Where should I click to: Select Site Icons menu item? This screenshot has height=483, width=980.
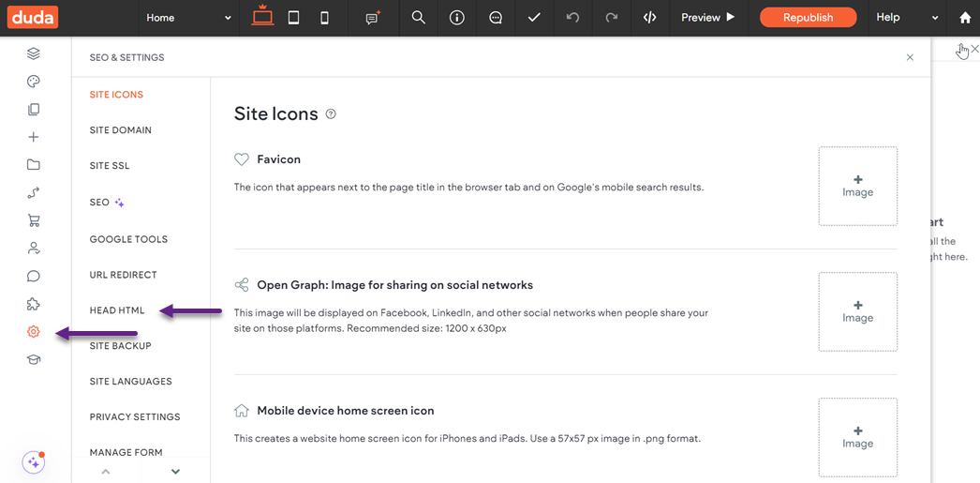[x=116, y=95]
